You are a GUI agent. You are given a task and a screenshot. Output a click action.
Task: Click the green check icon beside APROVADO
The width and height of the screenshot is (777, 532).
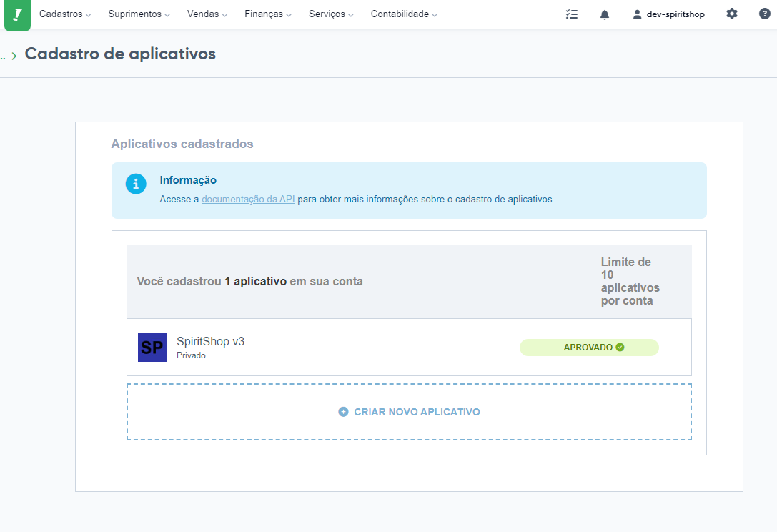click(620, 347)
